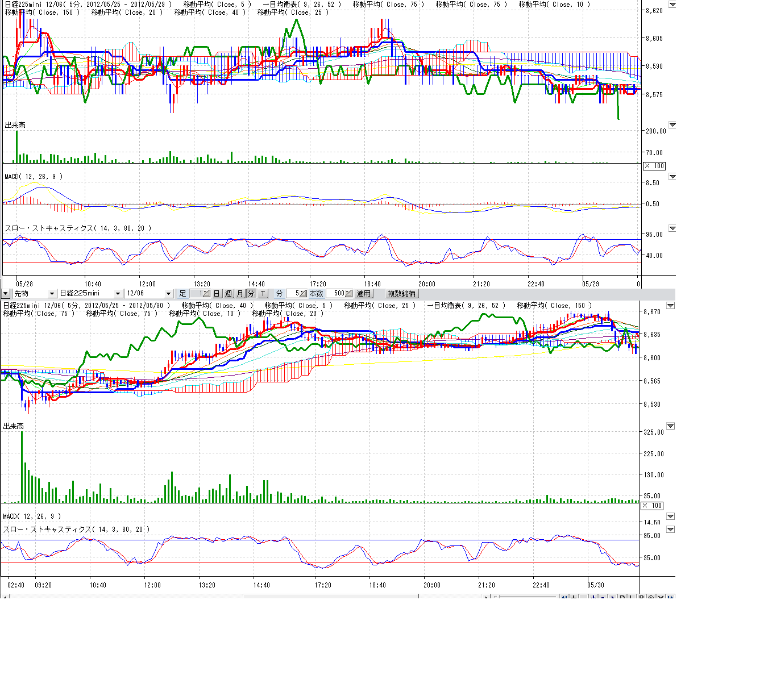Switch to 週 (weekly) chart timeframe
The image size is (764, 700).
coord(229,294)
